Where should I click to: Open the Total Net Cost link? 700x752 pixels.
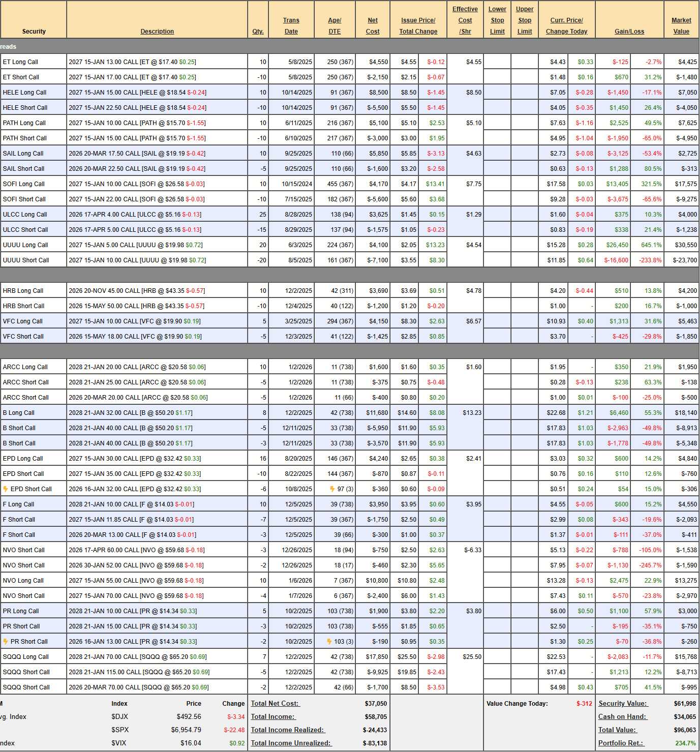[275, 704]
